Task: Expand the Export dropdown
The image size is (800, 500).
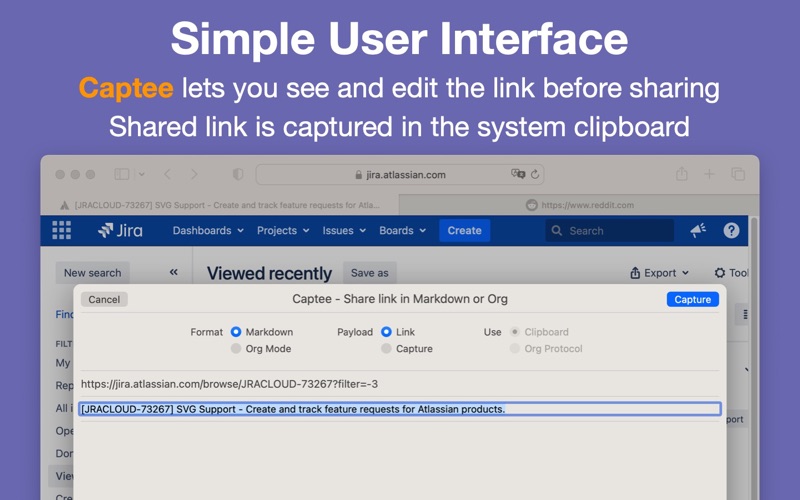Action: pyautogui.click(x=659, y=273)
